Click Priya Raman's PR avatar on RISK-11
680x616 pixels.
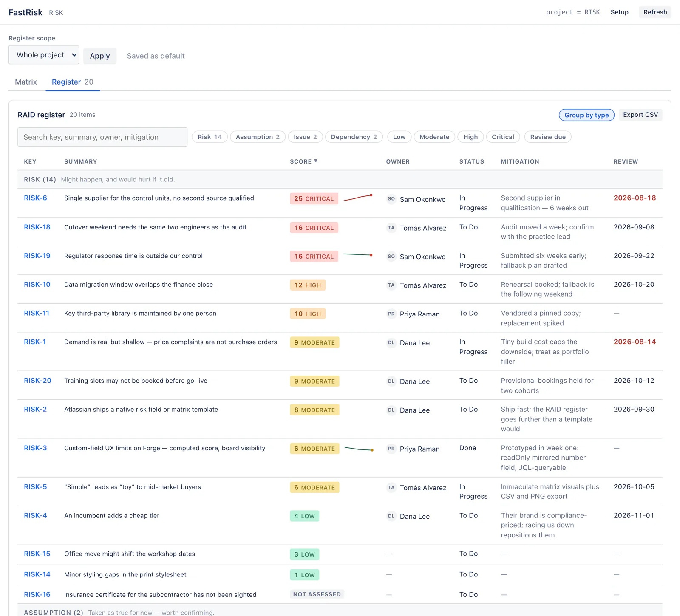point(391,314)
